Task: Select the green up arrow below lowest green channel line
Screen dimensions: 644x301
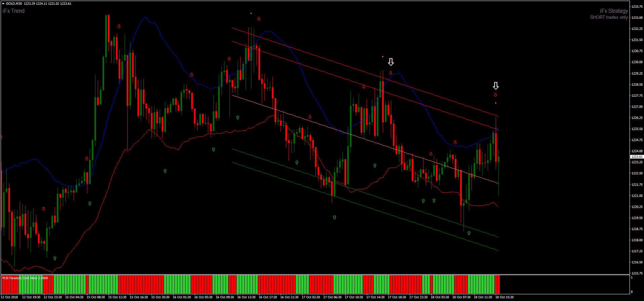Action: [x=469, y=233]
